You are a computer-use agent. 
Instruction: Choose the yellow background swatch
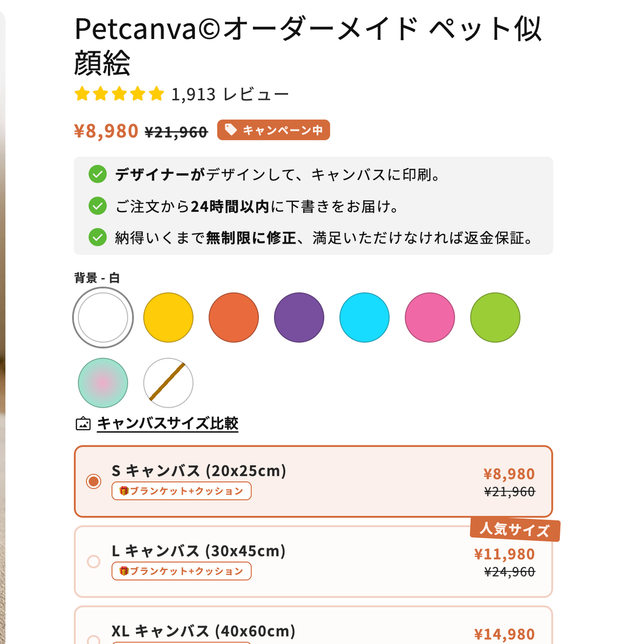pyautogui.click(x=168, y=317)
